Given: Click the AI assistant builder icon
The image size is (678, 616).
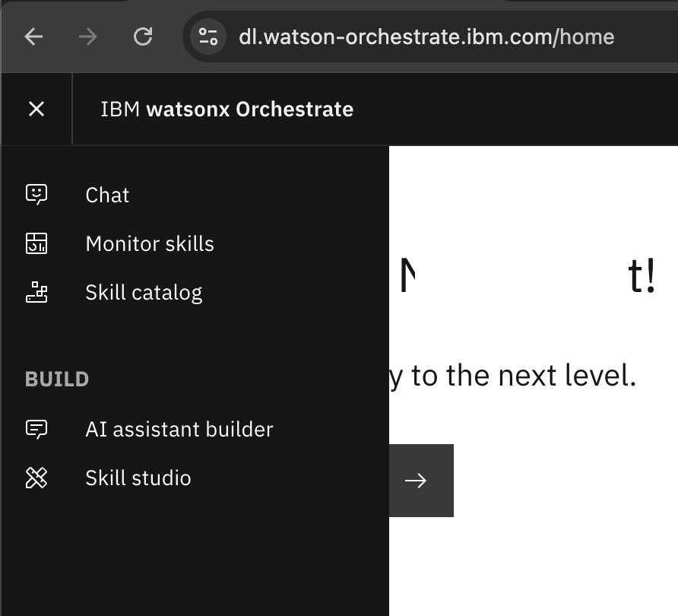Looking at the screenshot, I should click(x=36, y=429).
